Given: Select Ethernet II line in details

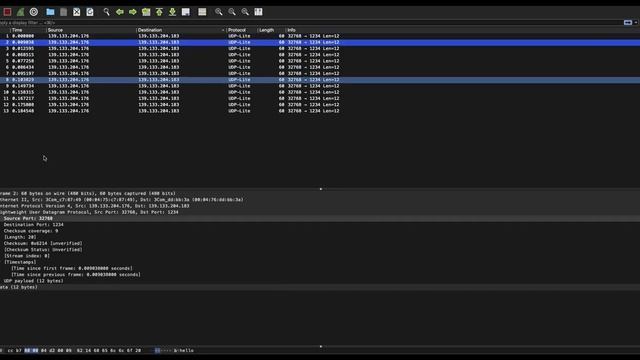Looking at the screenshot, I should coord(320,200).
